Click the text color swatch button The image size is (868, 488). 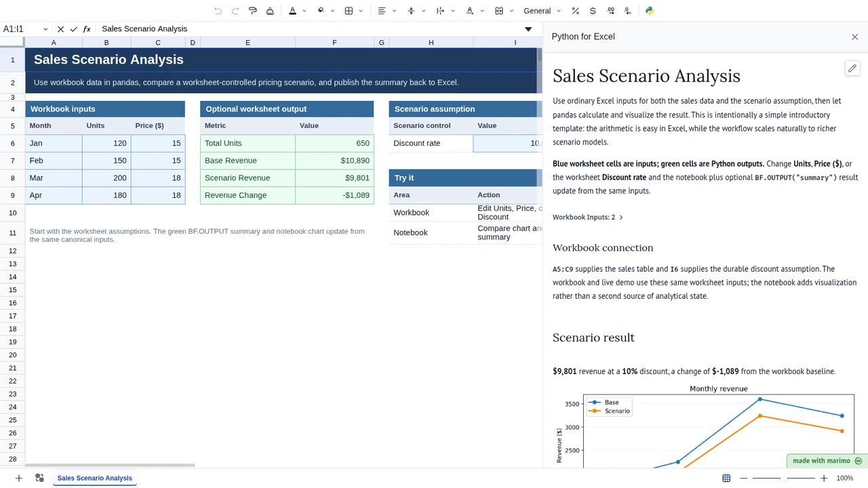coord(293,11)
